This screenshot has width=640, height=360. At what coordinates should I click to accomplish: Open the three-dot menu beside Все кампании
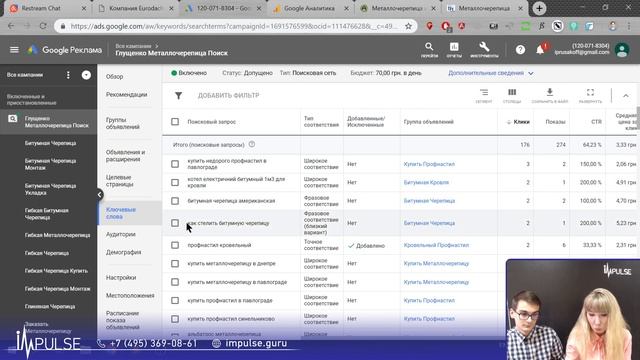(x=68, y=75)
